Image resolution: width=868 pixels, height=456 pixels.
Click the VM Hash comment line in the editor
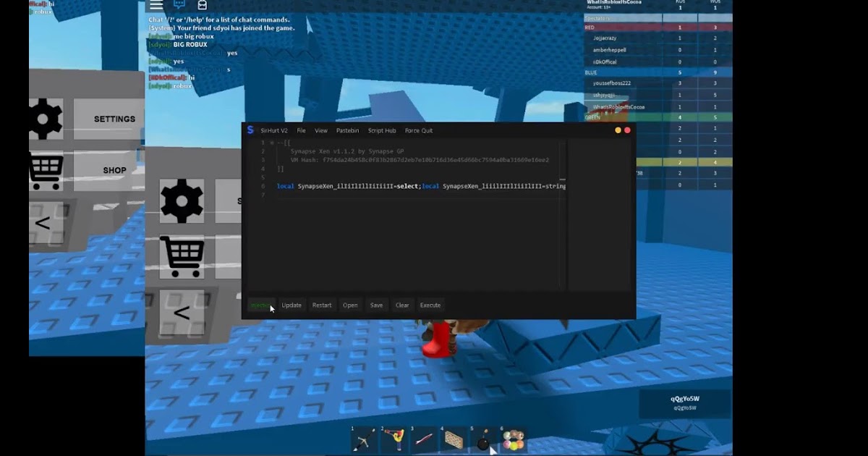(x=420, y=160)
